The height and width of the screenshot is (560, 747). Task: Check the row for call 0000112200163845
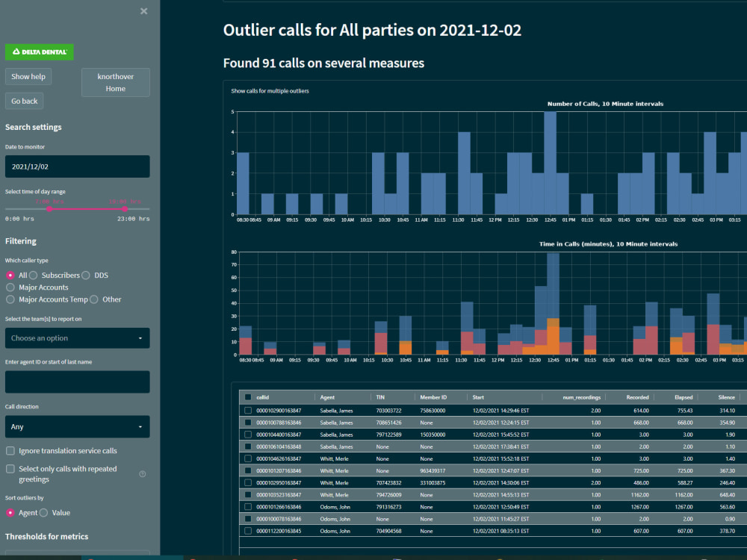click(248, 531)
